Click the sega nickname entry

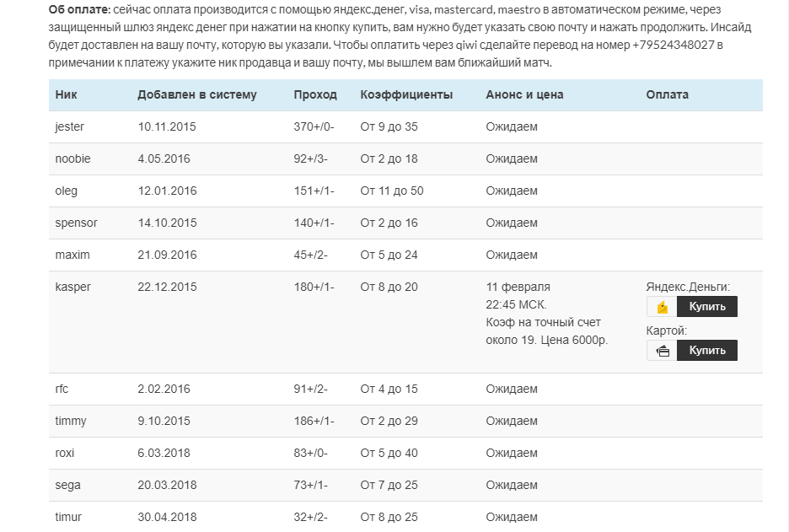67,485
